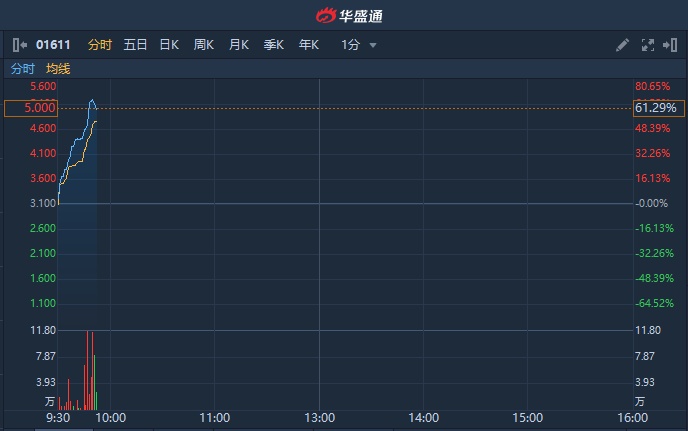Open the 1分 interval dropdown
This screenshot has width=688, height=431.
[350, 45]
